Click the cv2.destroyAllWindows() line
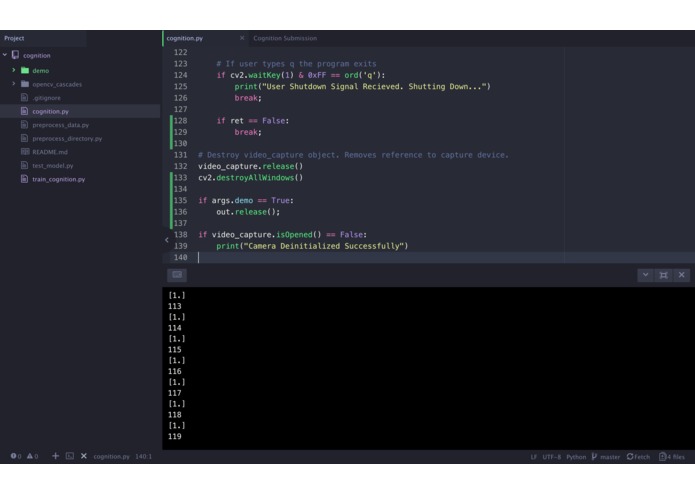 [x=250, y=178]
